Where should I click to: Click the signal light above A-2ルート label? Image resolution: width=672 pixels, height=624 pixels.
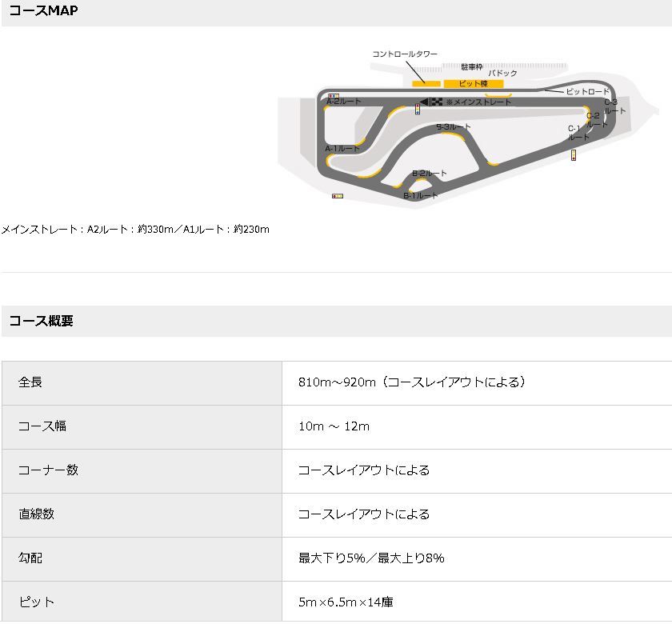pos(334,96)
